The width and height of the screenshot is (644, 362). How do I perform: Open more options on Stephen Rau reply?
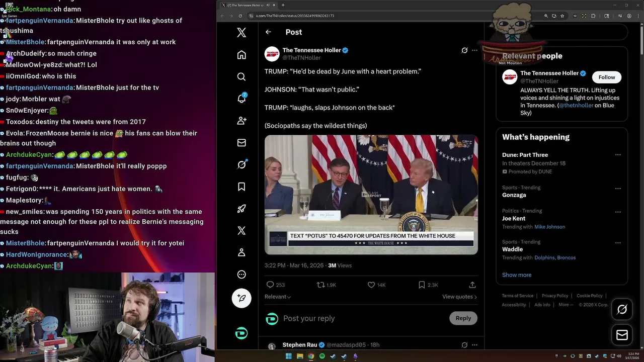(474, 345)
